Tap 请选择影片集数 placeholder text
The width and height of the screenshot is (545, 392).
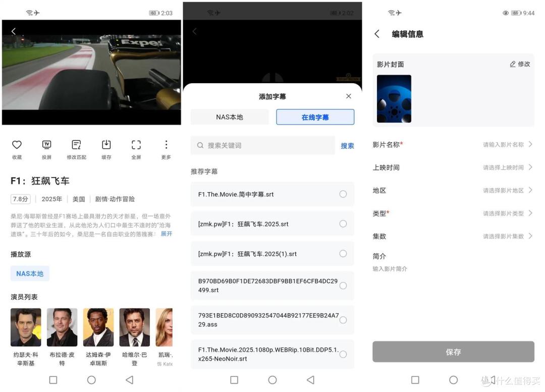[x=503, y=236]
